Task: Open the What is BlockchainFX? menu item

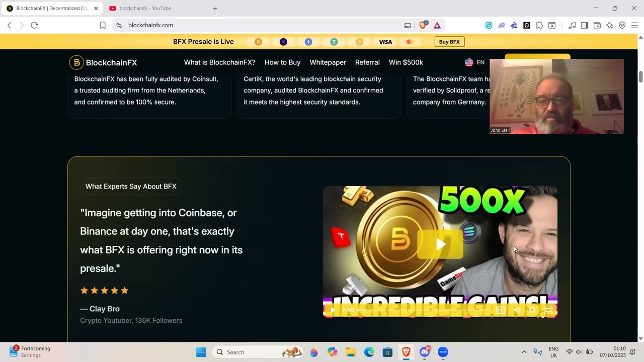Action: tap(219, 62)
